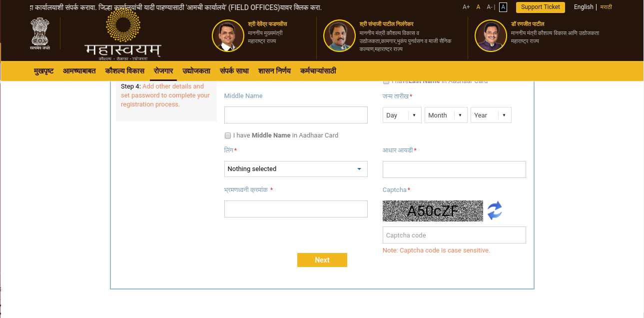Viewport: 644px width, 318px height.
Task: Check 'I have Last Name in Aadhaar Card'
Action: (386, 81)
